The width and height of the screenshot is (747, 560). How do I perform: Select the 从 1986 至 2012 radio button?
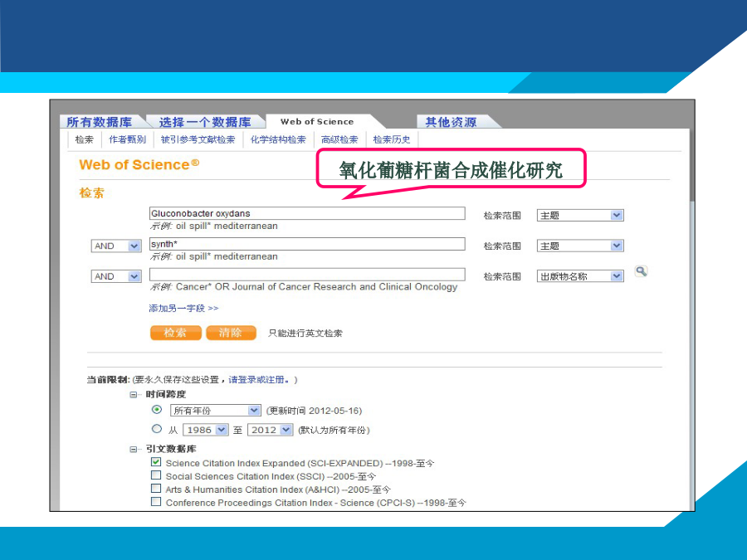click(156, 429)
